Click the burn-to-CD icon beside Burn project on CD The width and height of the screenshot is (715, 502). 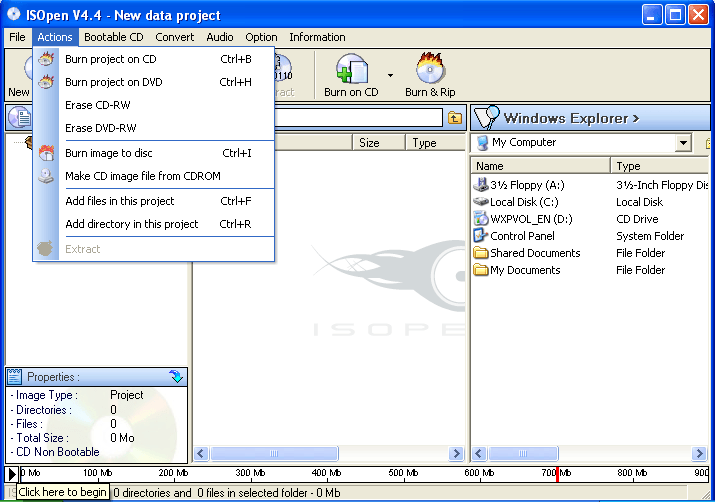pos(46,59)
